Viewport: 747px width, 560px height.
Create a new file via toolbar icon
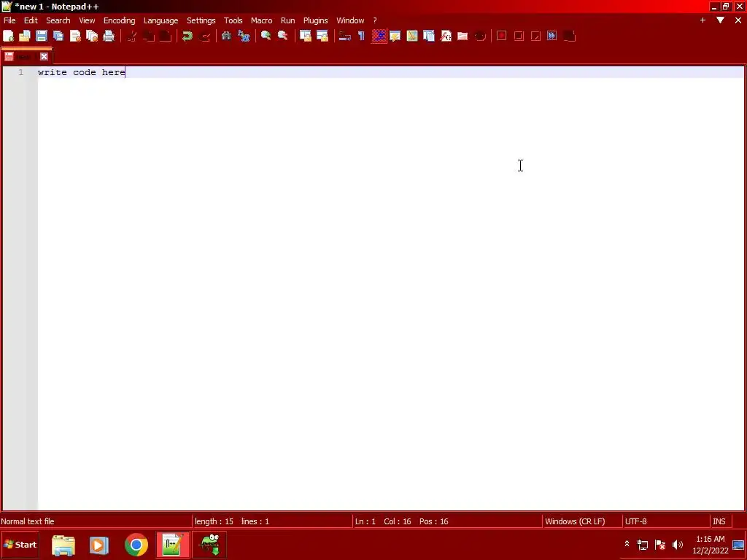pos(8,36)
